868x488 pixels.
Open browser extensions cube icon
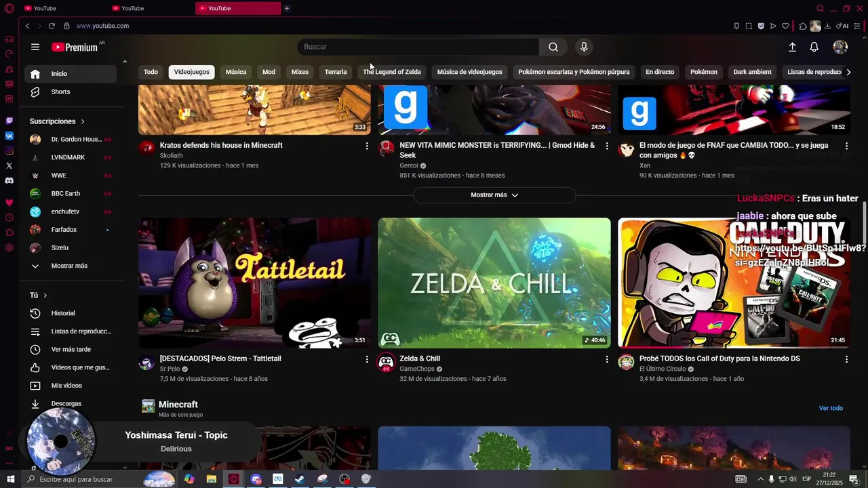pyautogui.click(x=803, y=26)
